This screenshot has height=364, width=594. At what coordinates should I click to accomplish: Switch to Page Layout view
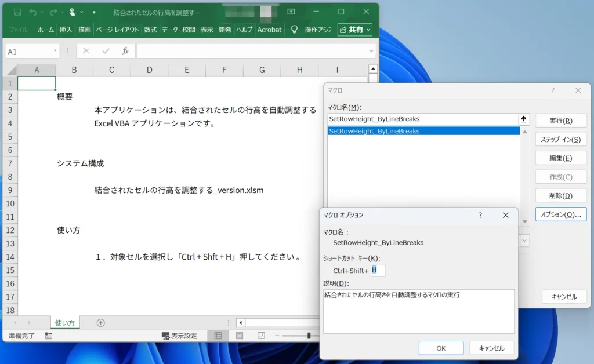240,336
